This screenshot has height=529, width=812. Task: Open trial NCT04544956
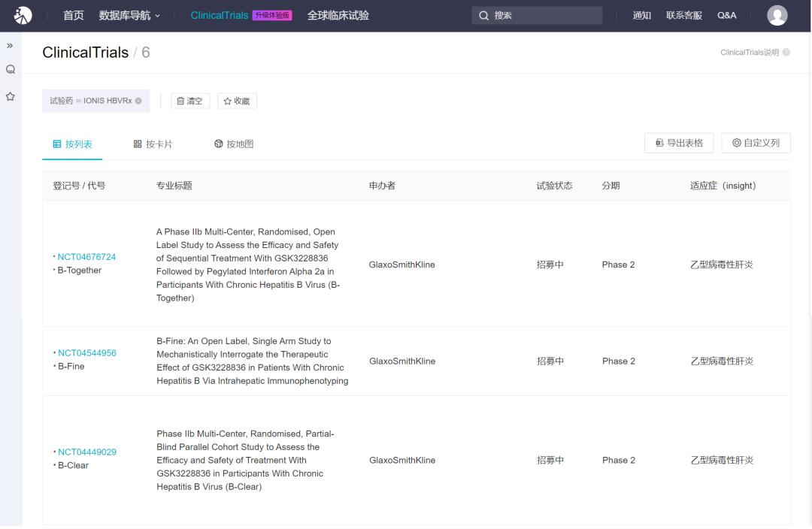click(87, 353)
